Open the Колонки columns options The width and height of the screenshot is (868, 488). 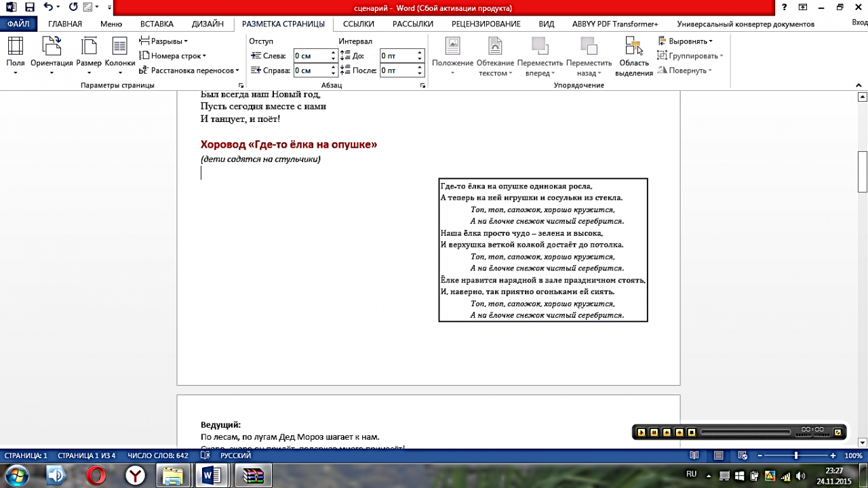tap(120, 56)
